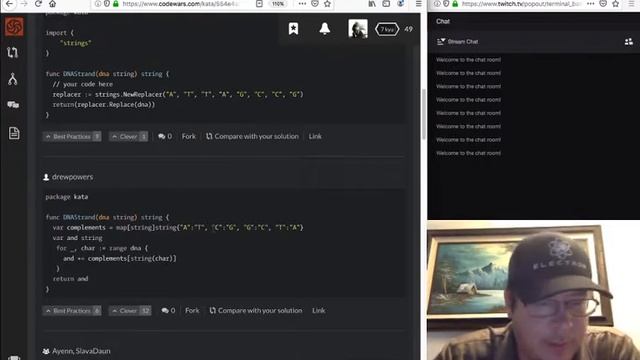
Task: Click the honor score 49
Action: pos(408,29)
